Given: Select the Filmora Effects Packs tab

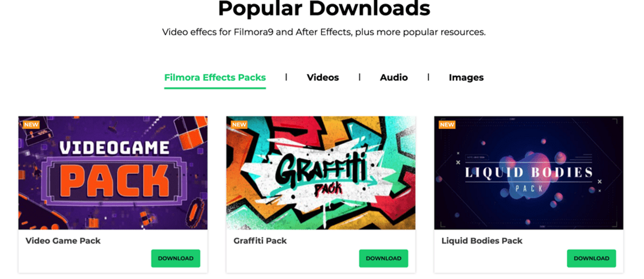Looking at the screenshot, I should coord(215,78).
